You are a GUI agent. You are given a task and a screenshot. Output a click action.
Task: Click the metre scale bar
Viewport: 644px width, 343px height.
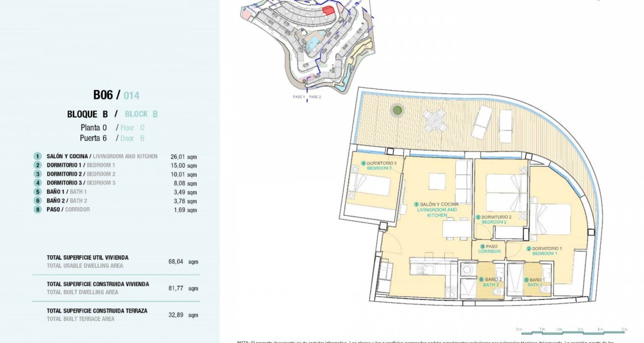[573, 332]
